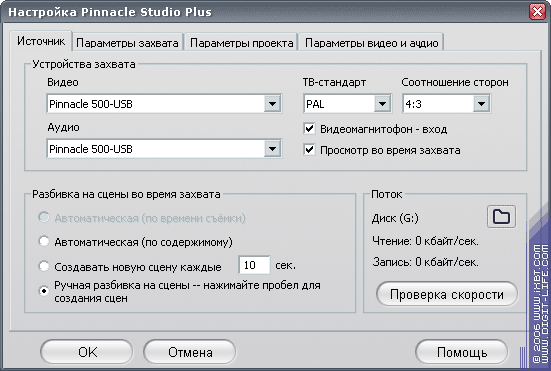Confirm settings with the OK button
The image size is (551, 371).
[x=87, y=352]
